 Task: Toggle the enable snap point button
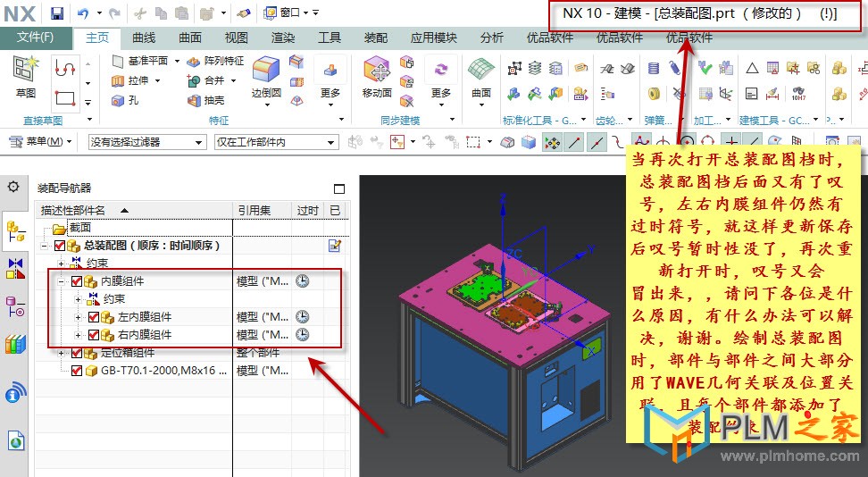(552, 143)
